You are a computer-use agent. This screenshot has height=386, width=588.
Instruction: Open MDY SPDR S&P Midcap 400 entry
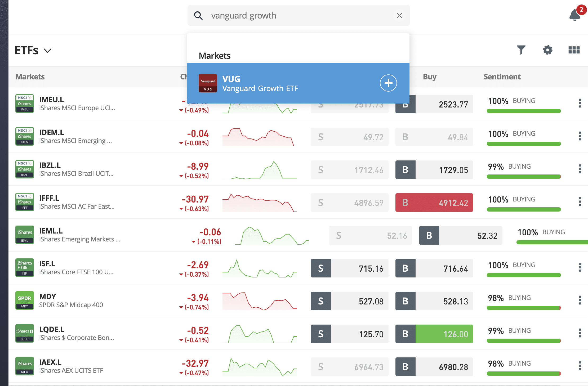[71, 300]
